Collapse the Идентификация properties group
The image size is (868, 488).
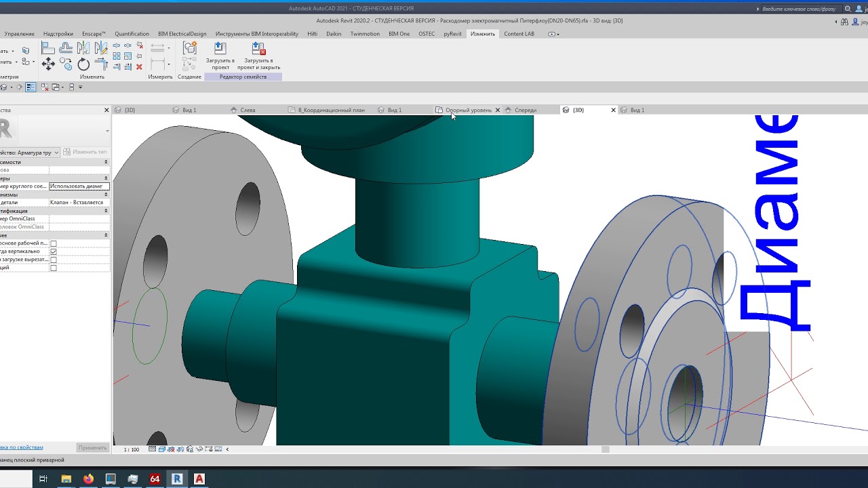point(106,211)
